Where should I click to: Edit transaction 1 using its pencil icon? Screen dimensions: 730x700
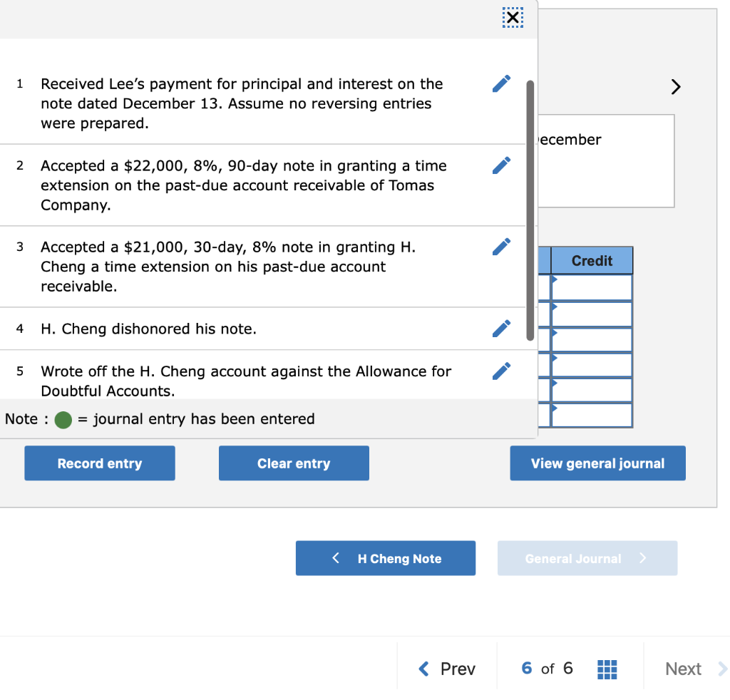point(501,83)
